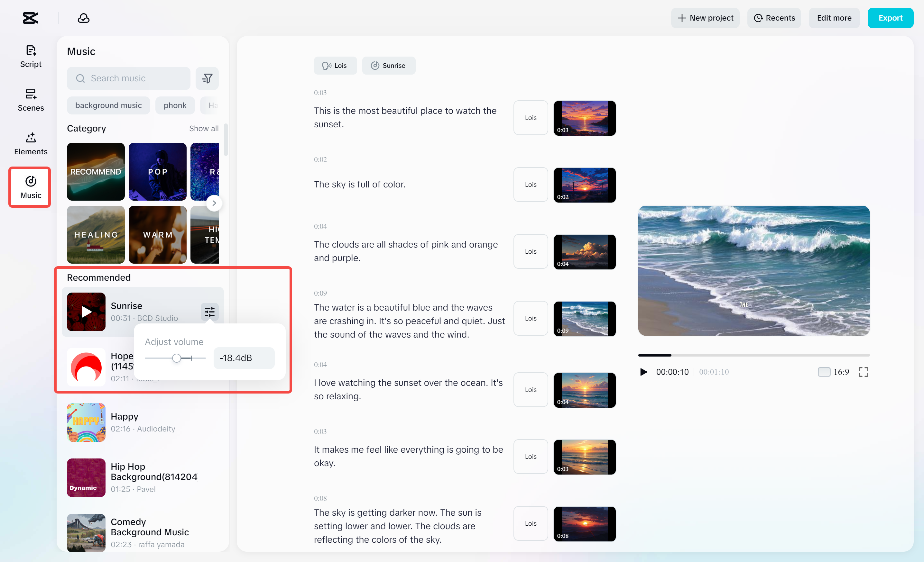
Task: Open the music filter options
Action: (x=208, y=78)
